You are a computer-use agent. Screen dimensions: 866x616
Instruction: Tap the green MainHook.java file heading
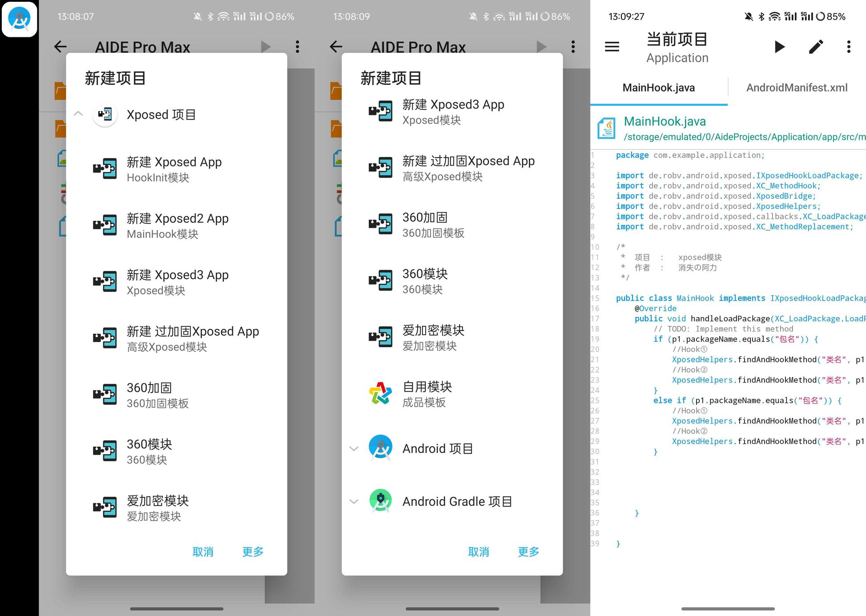(665, 121)
